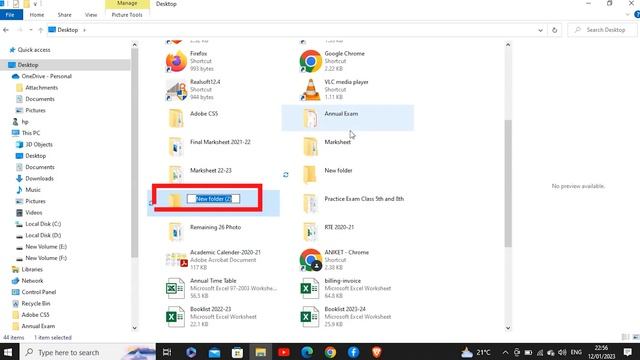Viewport: 640px width, 360px height.
Task: Open recent locations dropdown arrow
Action: tap(31, 30)
